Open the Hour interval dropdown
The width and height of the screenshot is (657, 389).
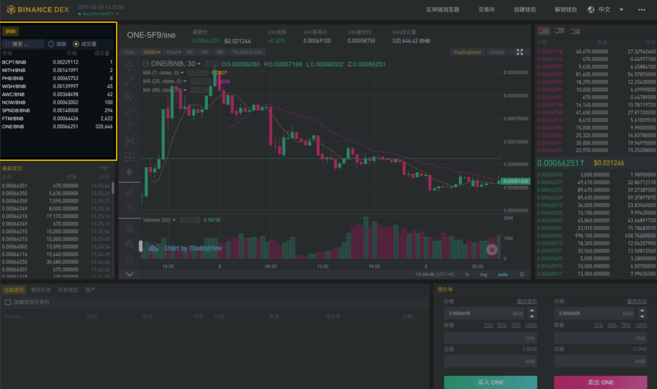[x=173, y=52]
